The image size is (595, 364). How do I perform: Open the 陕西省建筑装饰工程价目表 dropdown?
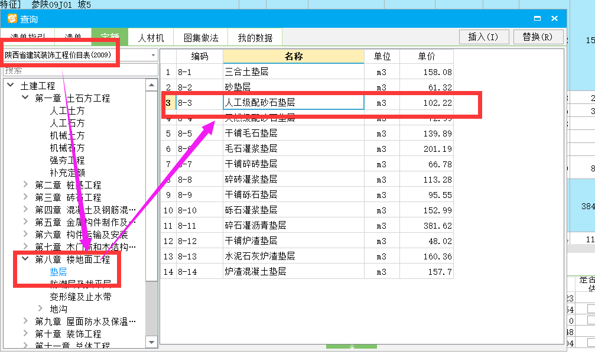[x=153, y=56]
